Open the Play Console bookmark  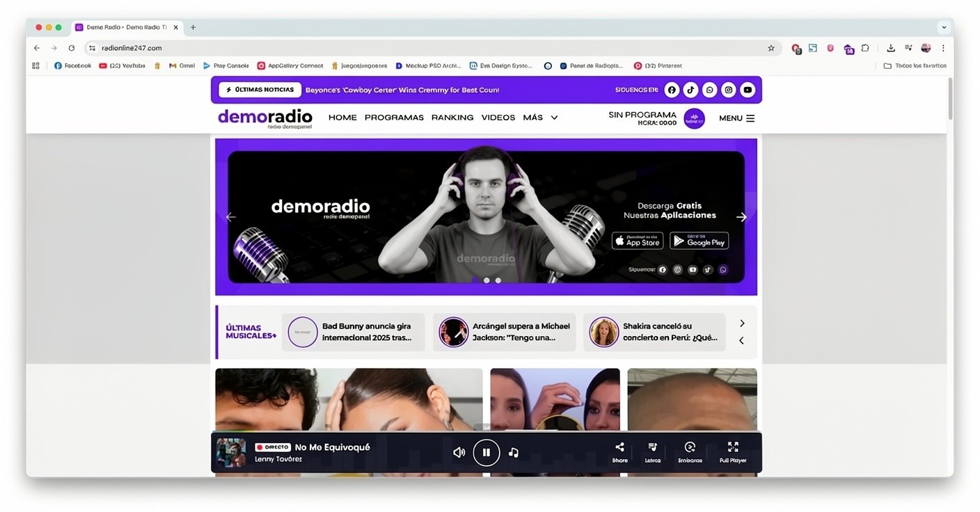226,65
